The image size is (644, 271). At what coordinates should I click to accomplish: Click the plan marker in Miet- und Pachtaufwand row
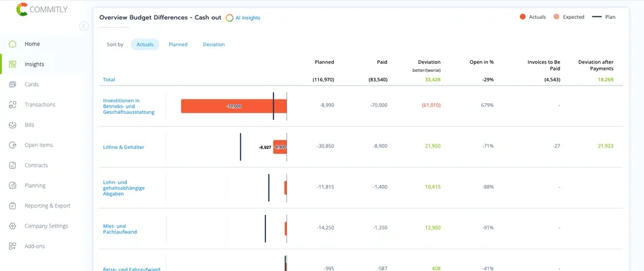point(265,228)
